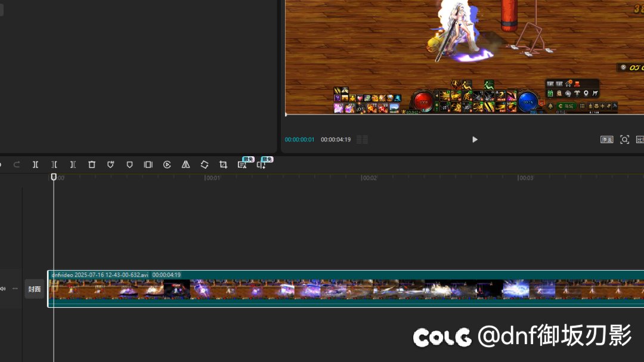
Task: Select the Crop tool
Action: coord(224,165)
